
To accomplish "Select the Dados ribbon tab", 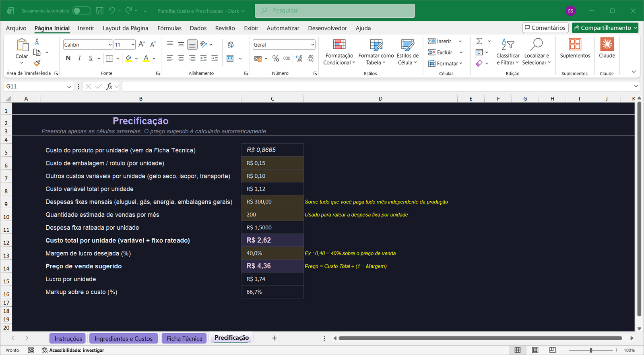I will (198, 28).
